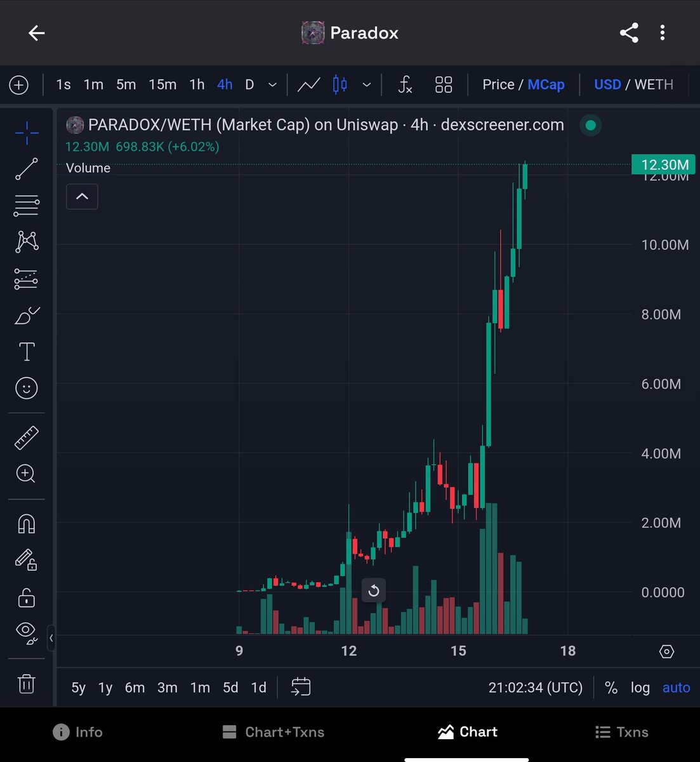700x762 pixels.
Task: Switch to the Txns tab
Action: click(622, 732)
